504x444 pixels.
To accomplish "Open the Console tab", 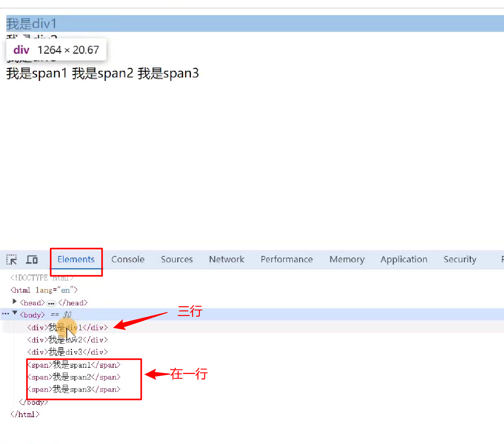I will [x=128, y=260].
